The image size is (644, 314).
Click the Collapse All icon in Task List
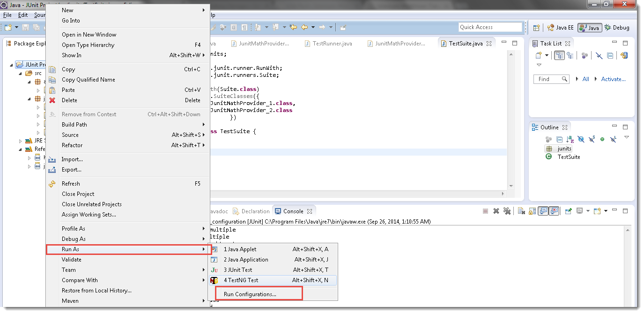(x=610, y=55)
